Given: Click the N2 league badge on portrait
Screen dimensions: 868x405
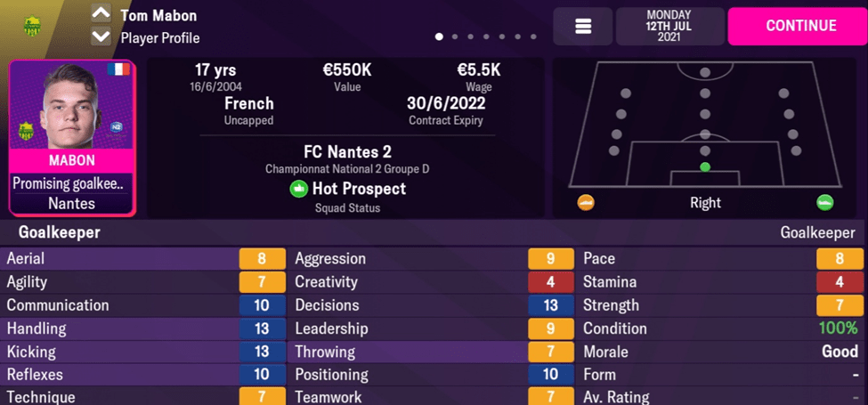Looking at the screenshot, I should [x=117, y=128].
